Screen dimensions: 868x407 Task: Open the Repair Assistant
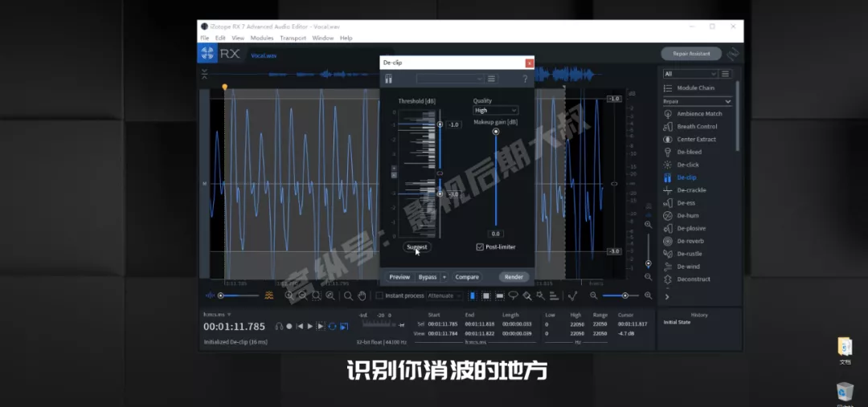tap(691, 54)
